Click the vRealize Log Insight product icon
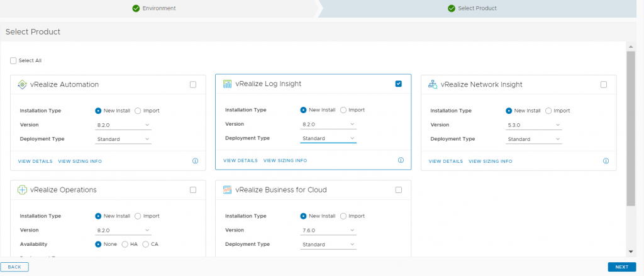This screenshot has height=276, width=644. click(x=228, y=84)
